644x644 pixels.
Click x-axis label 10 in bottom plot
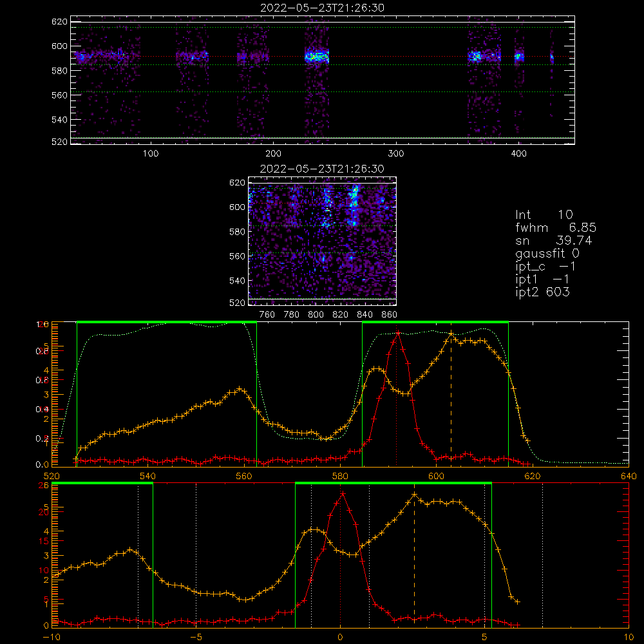[x=629, y=638]
